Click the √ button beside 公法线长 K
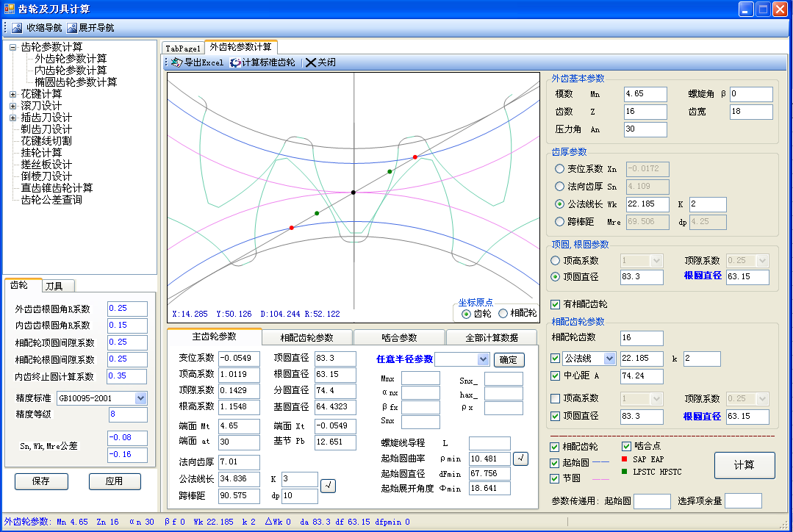 tap(329, 486)
